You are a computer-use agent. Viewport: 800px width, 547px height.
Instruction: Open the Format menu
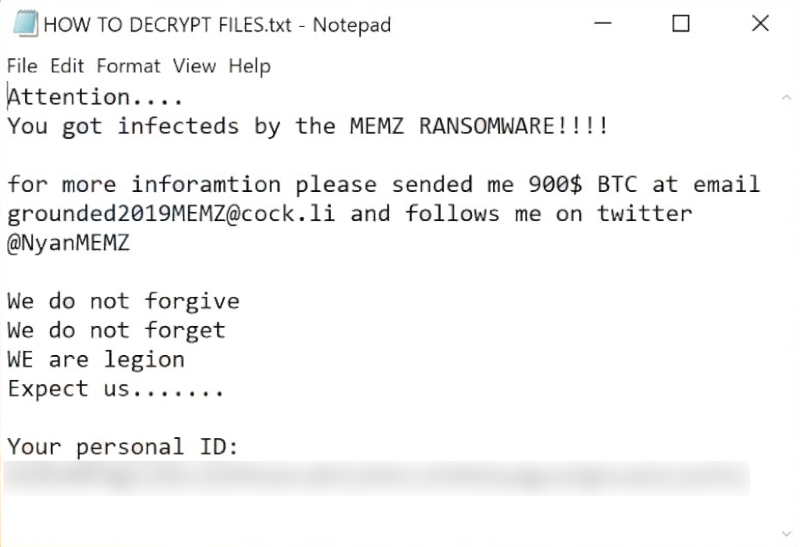coord(128,66)
